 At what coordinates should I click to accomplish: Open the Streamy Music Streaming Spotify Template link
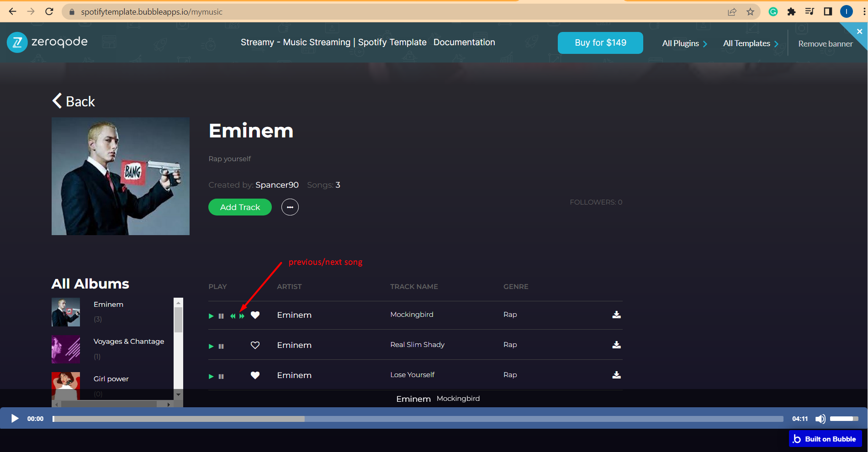tap(333, 42)
